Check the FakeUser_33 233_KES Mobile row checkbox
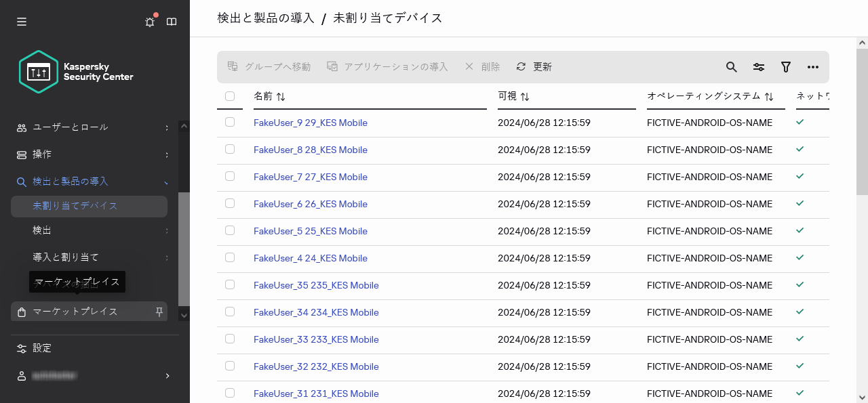 click(x=230, y=339)
